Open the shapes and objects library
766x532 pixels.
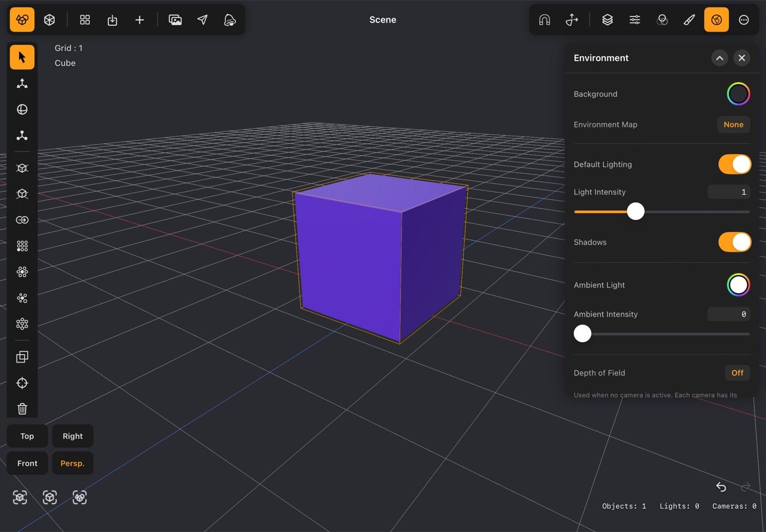[x=22, y=20]
